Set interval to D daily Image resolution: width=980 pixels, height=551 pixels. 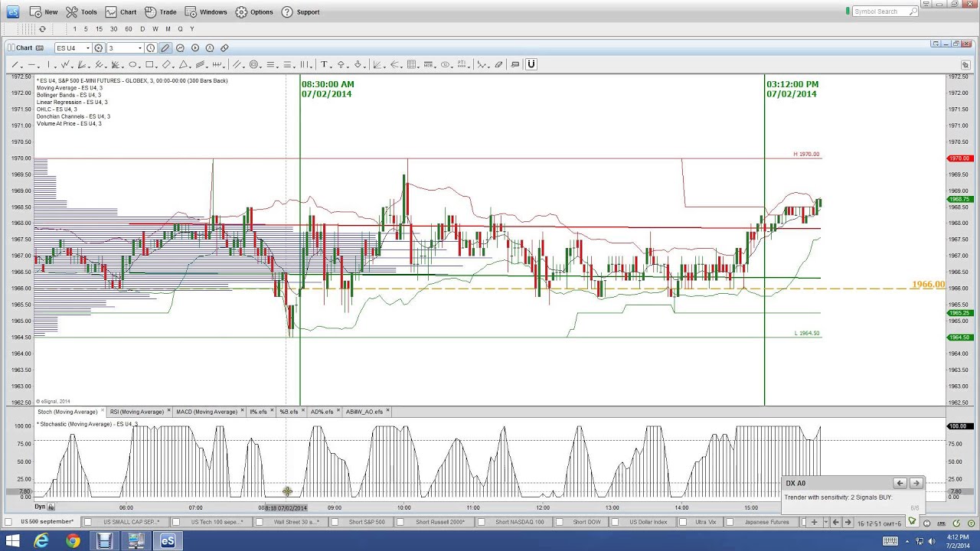(x=142, y=29)
